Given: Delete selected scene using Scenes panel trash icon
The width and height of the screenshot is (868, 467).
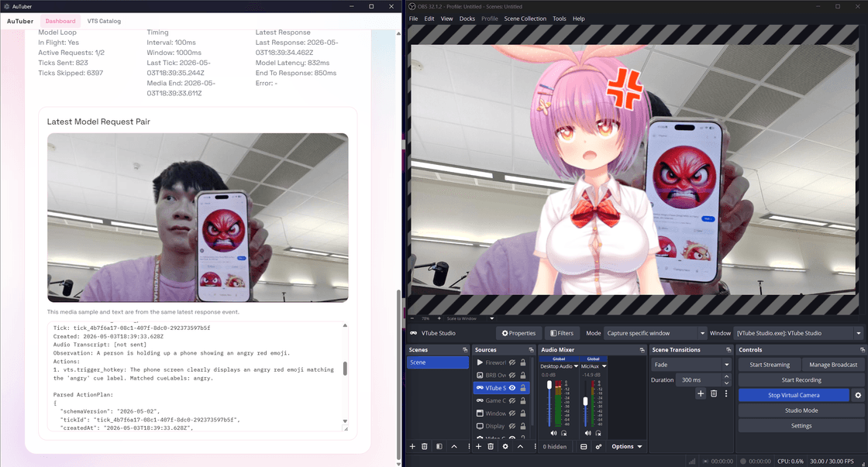Looking at the screenshot, I should click(x=425, y=447).
